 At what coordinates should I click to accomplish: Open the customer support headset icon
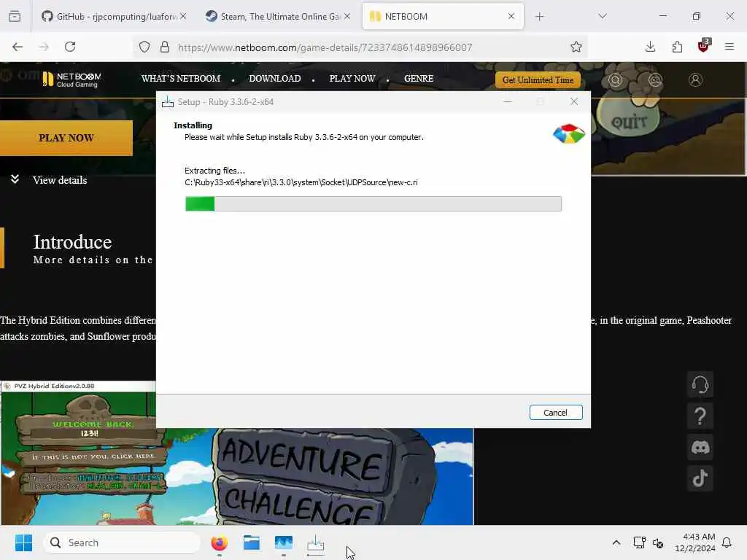pos(700,384)
